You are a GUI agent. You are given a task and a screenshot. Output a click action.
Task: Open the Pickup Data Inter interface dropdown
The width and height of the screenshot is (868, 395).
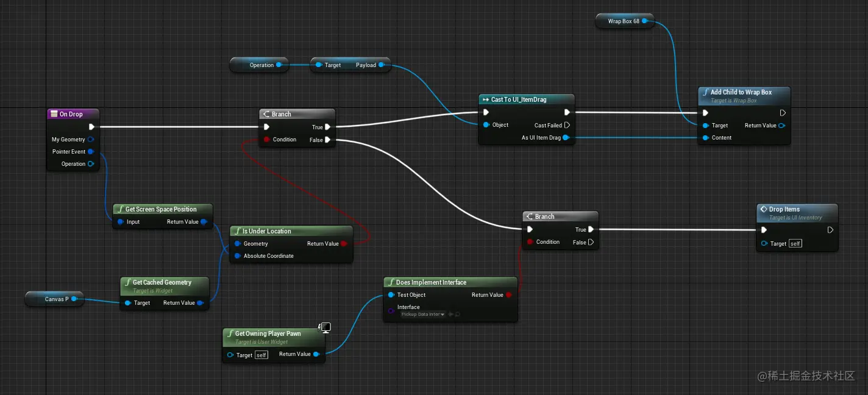(423, 314)
